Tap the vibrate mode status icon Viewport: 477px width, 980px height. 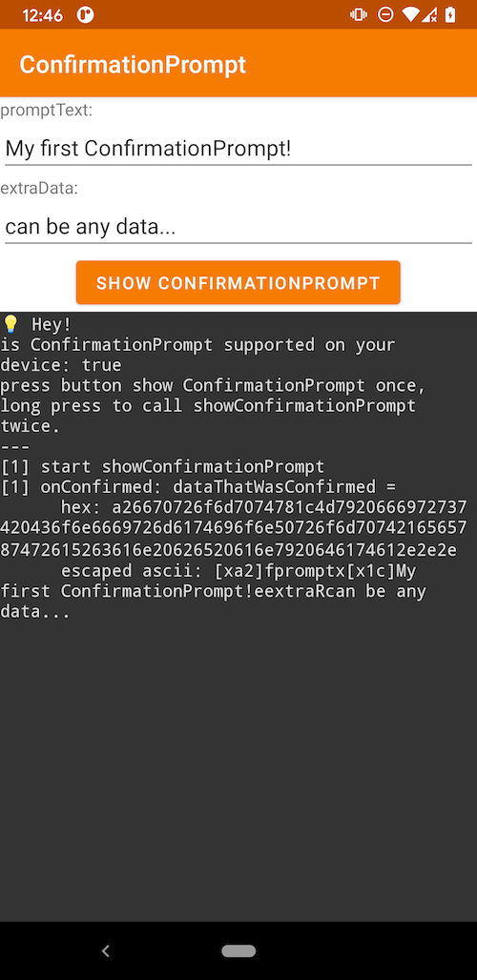(x=358, y=14)
